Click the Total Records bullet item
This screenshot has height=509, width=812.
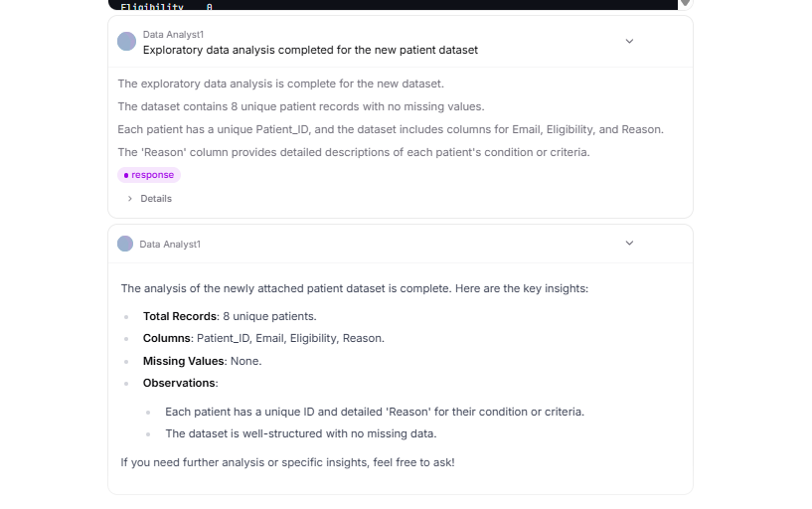(230, 316)
